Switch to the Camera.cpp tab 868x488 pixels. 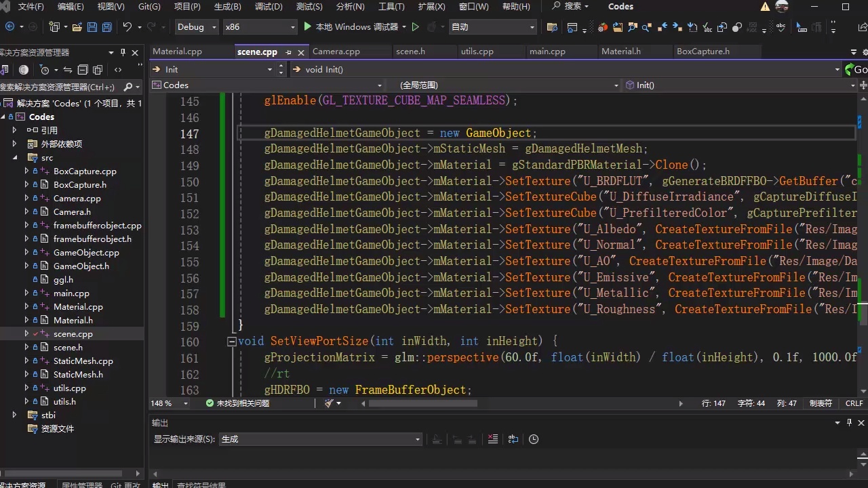click(x=336, y=52)
